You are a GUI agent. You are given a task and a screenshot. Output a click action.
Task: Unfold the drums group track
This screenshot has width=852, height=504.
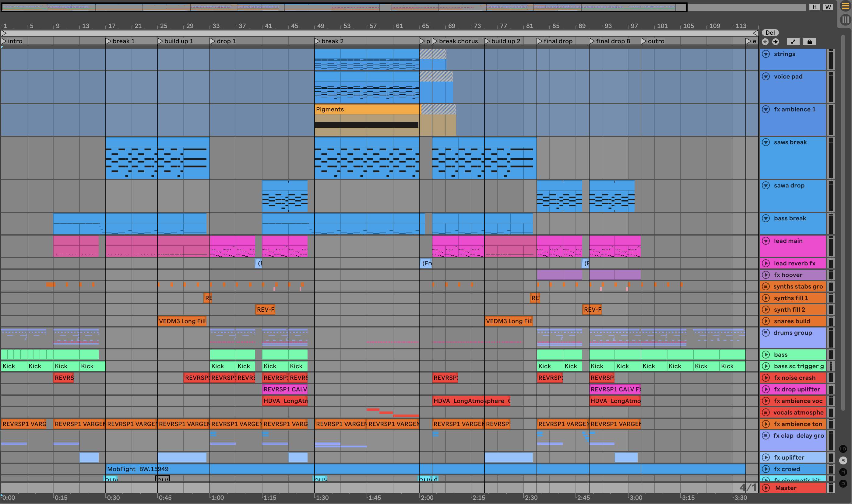766,333
